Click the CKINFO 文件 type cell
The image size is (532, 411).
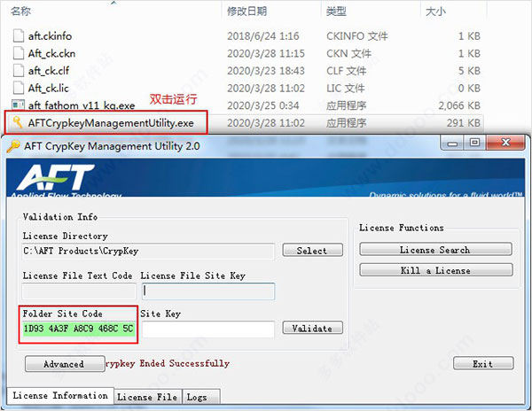[x=357, y=36]
